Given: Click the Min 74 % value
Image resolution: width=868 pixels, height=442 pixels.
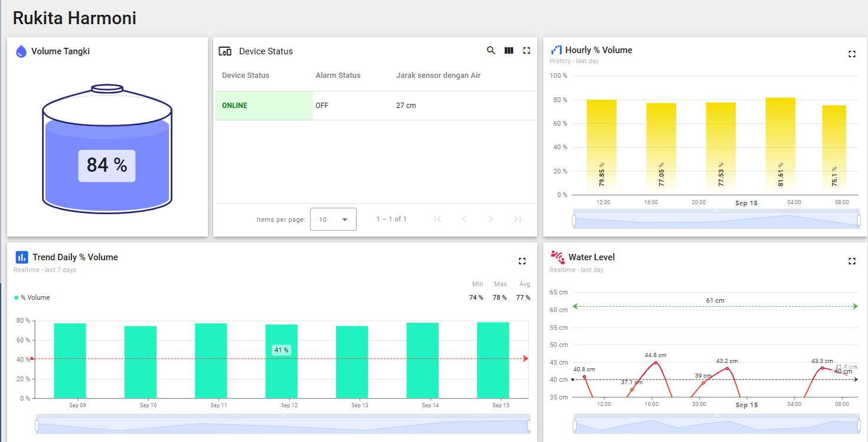Looking at the screenshot, I should [476, 297].
